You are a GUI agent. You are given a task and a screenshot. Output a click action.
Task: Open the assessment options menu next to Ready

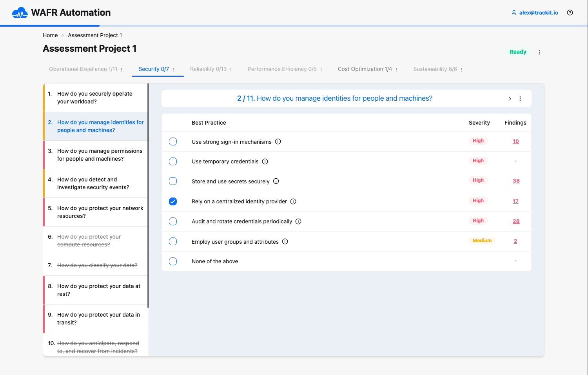pos(539,52)
